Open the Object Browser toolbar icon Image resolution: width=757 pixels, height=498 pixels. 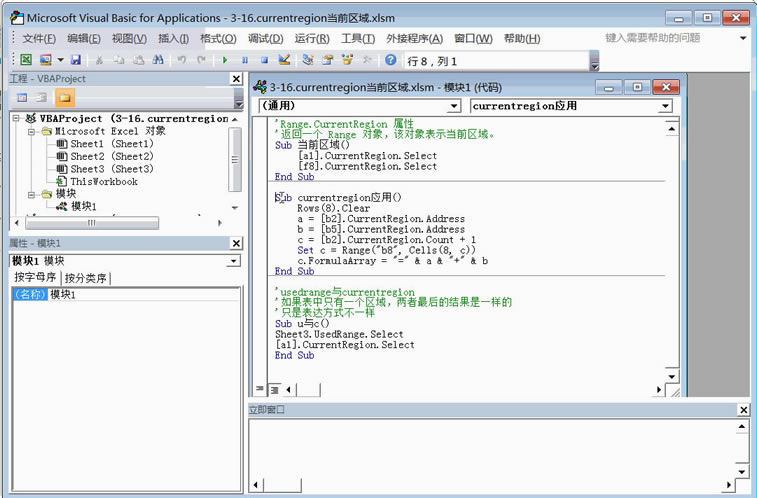pos(347,60)
